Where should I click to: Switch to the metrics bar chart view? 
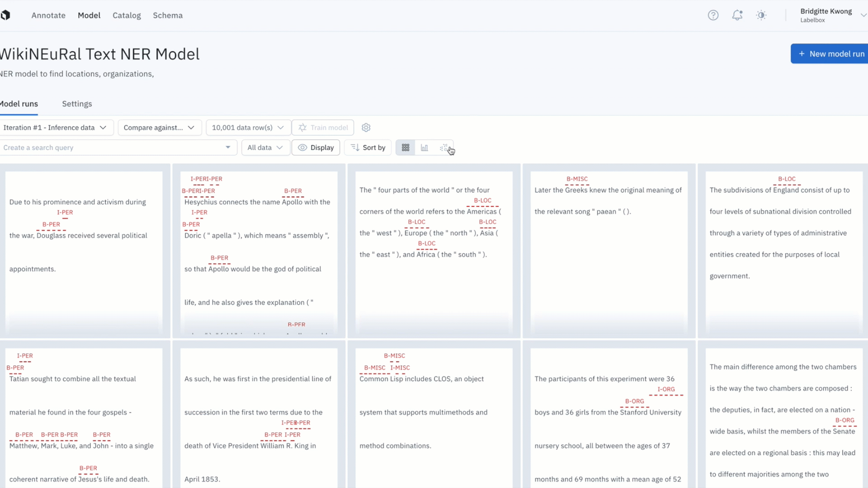pyautogui.click(x=425, y=148)
